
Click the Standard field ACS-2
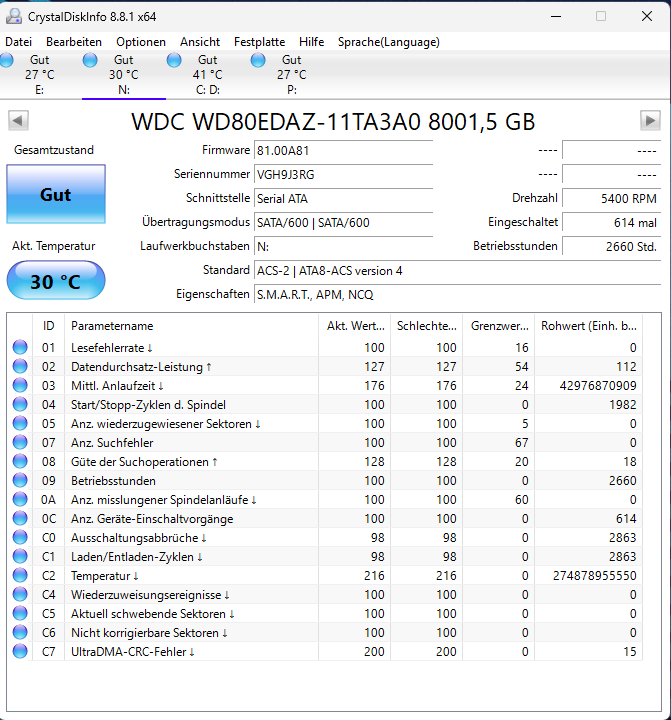(457, 270)
